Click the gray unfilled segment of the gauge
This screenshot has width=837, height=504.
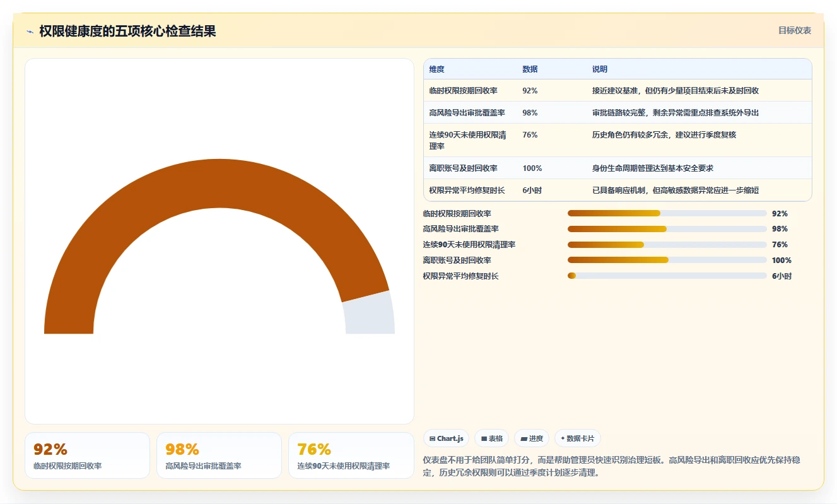[x=371, y=314]
